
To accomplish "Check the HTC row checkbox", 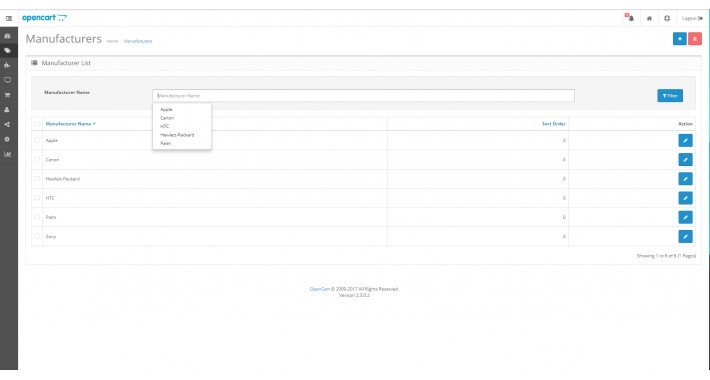I will pyautogui.click(x=37, y=198).
